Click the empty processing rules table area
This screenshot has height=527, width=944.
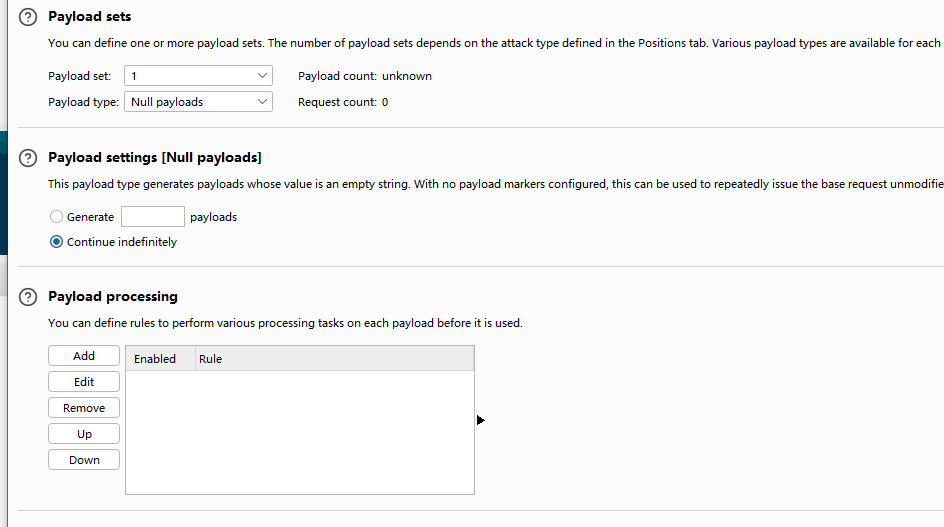(x=299, y=432)
